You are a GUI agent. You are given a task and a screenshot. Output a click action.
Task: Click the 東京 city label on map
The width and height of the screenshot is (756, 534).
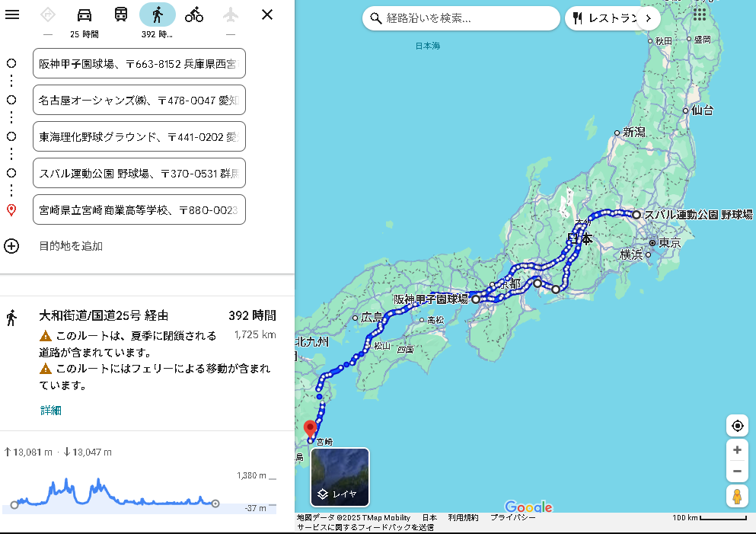click(x=669, y=243)
